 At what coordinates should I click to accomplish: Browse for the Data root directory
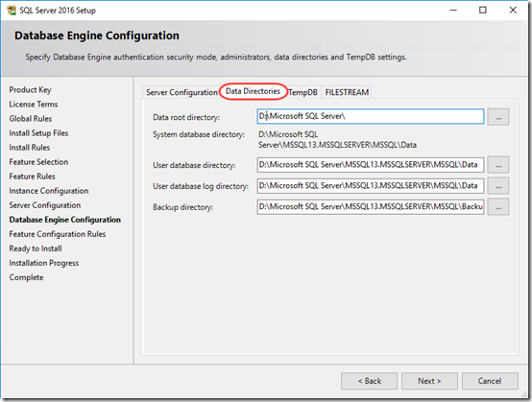[x=498, y=117]
